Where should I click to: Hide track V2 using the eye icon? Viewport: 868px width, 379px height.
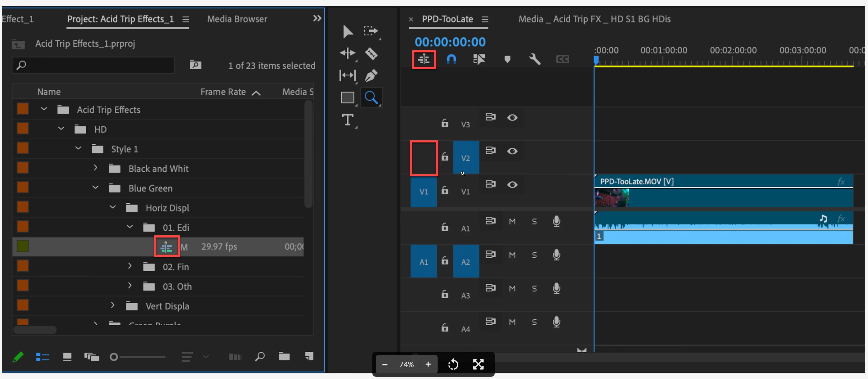512,151
